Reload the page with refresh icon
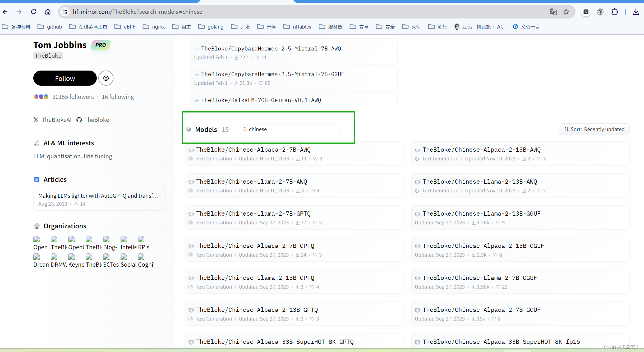644x352 pixels. 33,12
